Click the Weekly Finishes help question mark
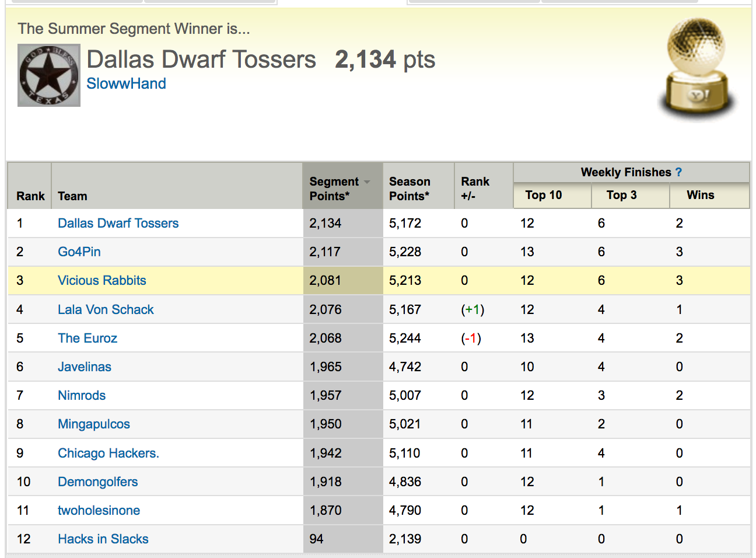 tap(678, 172)
